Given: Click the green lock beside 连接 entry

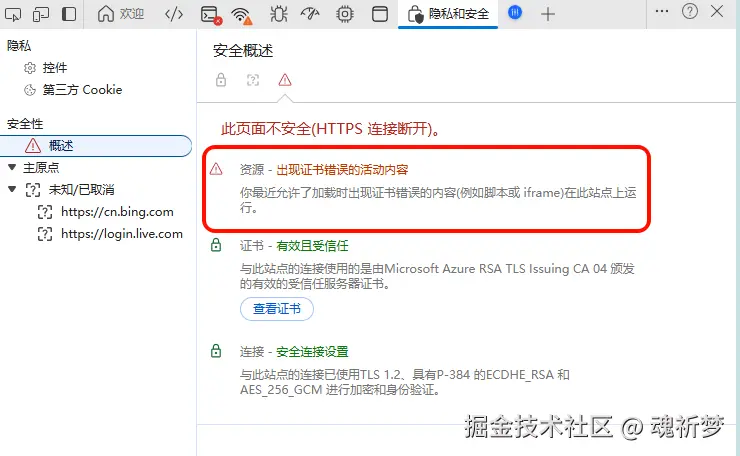Looking at the screenshot, I should coord(216,351).
